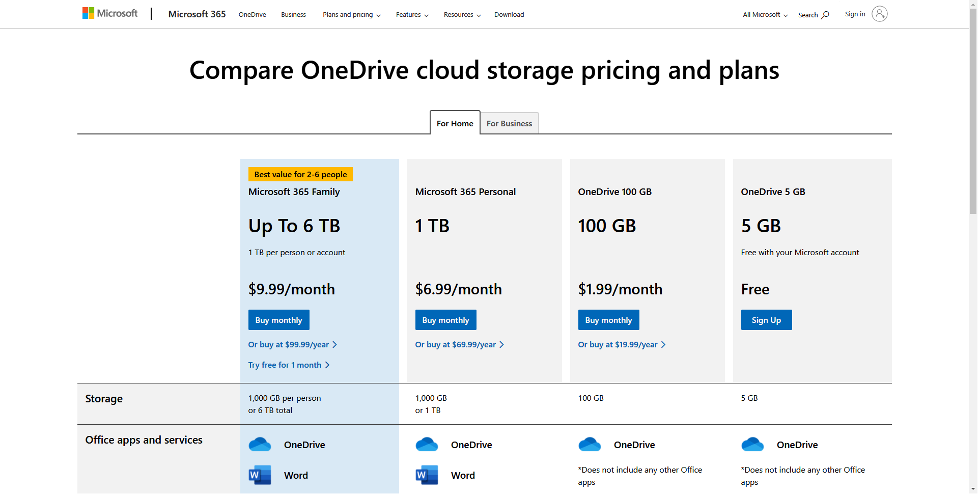Follow the Or buy at $69.99/year link
Viewport: 980px width, 494px height.
coord(460,345)
